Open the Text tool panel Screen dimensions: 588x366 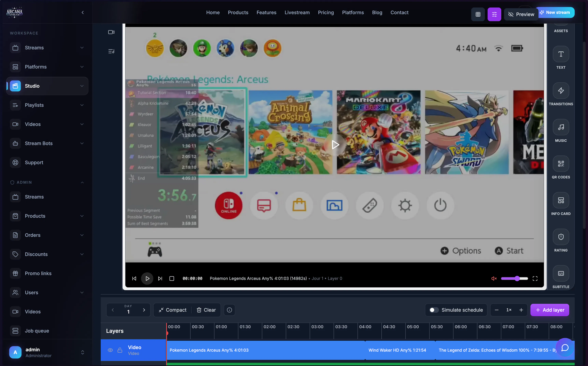point(561,54)
